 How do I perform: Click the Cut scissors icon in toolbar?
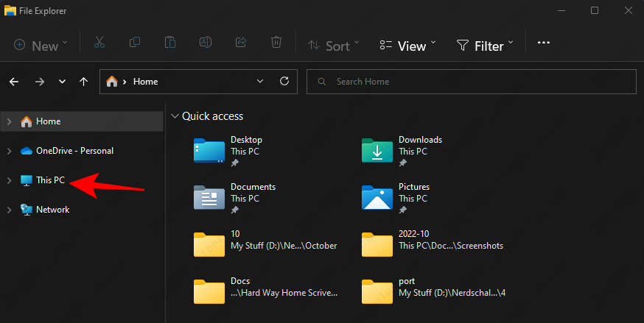point(99,43)
